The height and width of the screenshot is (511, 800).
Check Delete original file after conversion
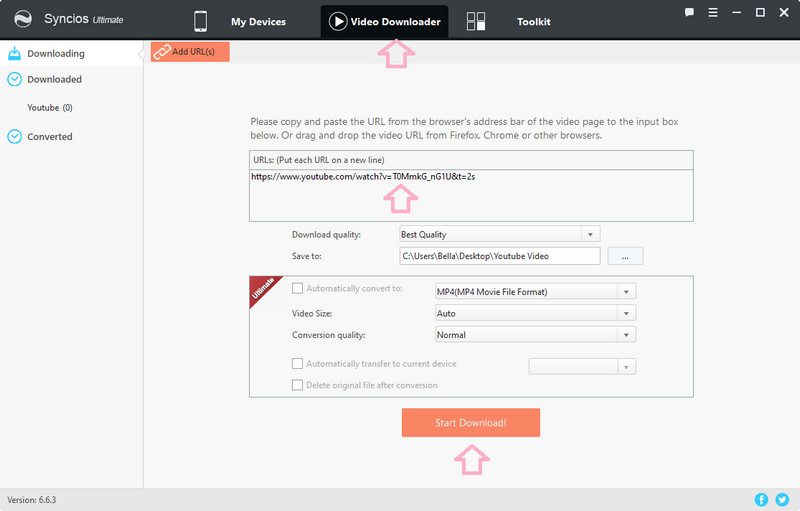click(x=297, y=385)
